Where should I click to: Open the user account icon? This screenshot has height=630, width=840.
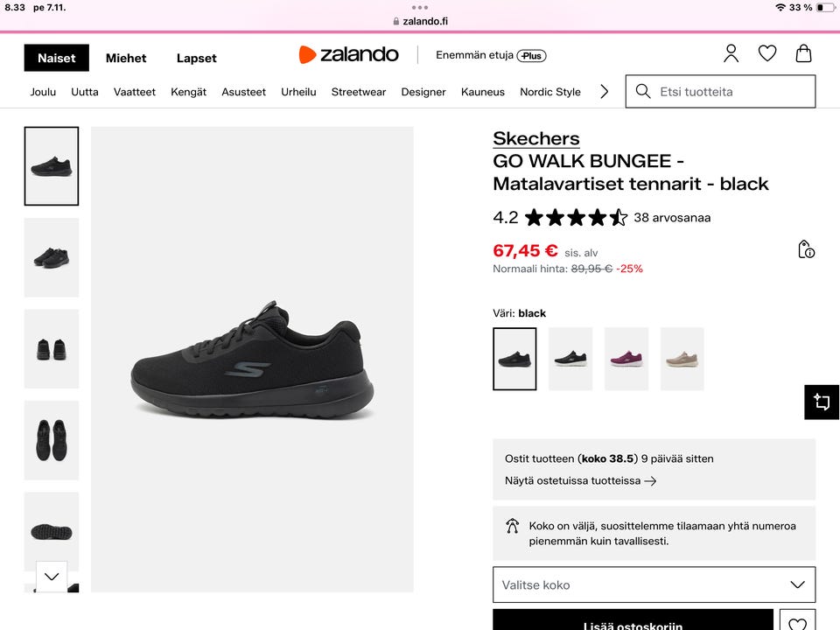[731, 54]
